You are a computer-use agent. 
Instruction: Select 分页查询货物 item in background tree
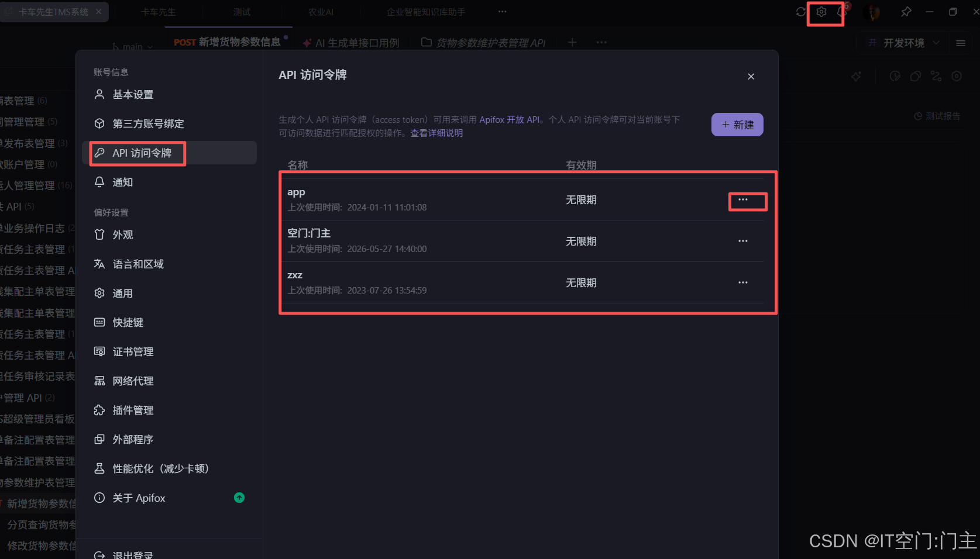[x=41, y=525]
